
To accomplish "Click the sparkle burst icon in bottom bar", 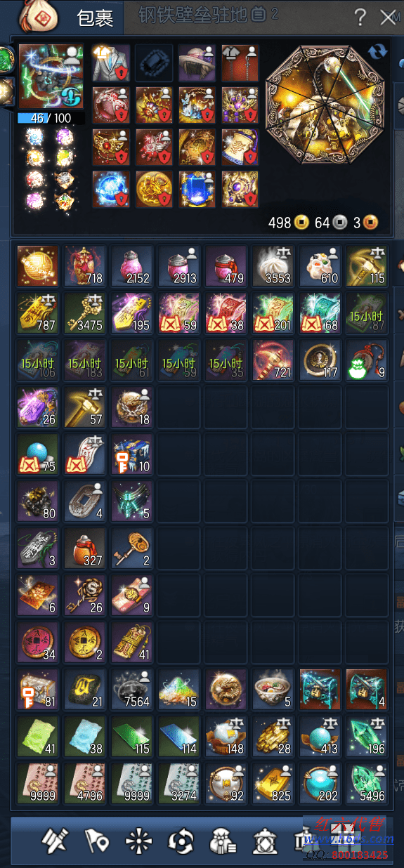I will point(135,839).
